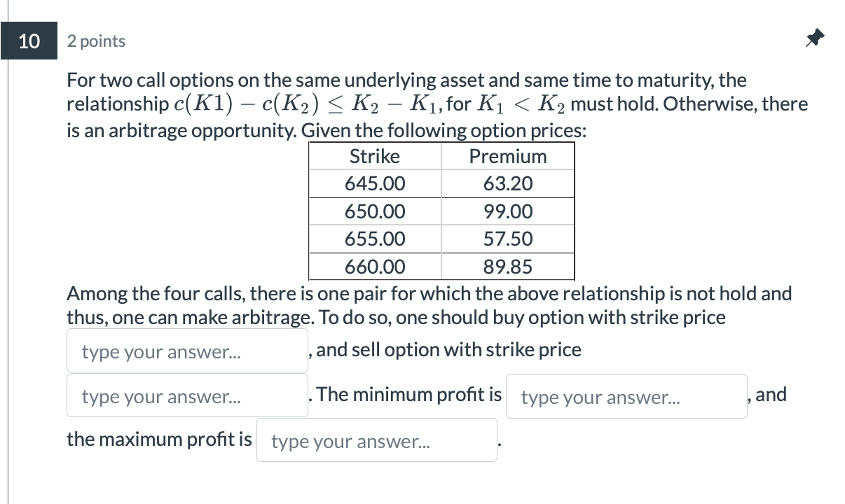The height and width of the screenshot is (504, 845).
Task: Select the 655.00 strike cell
Action: coord(375,239)
